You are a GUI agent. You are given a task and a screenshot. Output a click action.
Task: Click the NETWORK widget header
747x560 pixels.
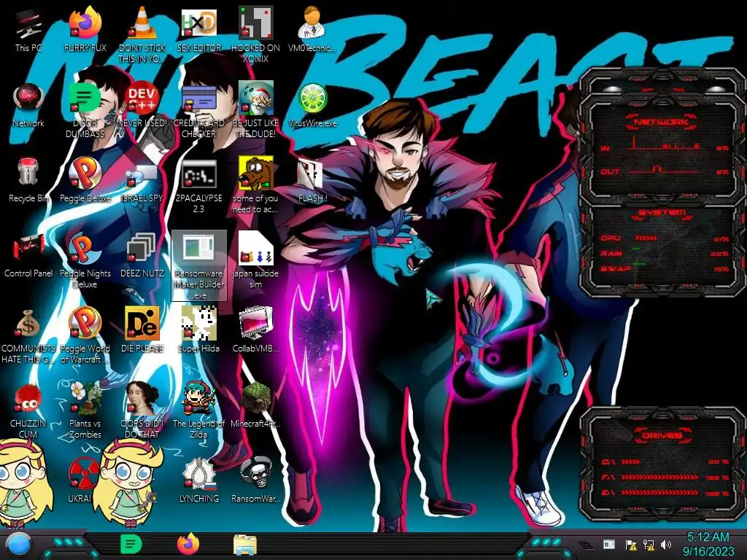(661, 122)
